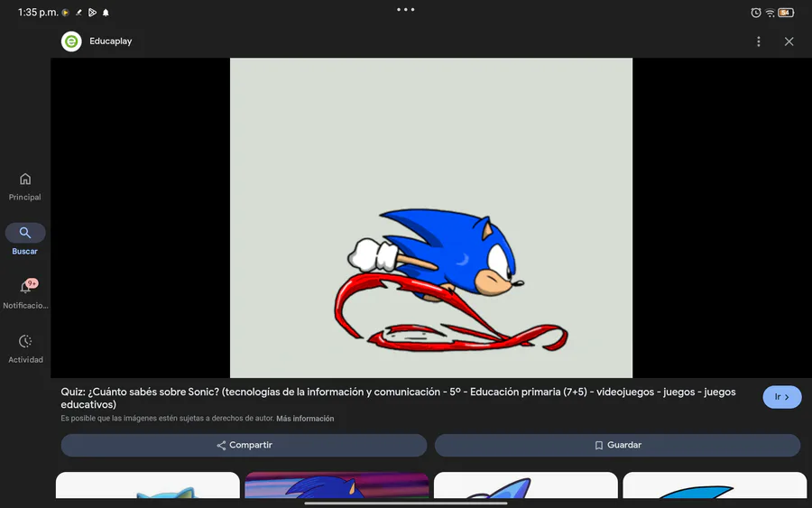Viewport: 812px width, 508px height.
Task: Tap the alarm clock status icon
Action: [x=755, y=13]
